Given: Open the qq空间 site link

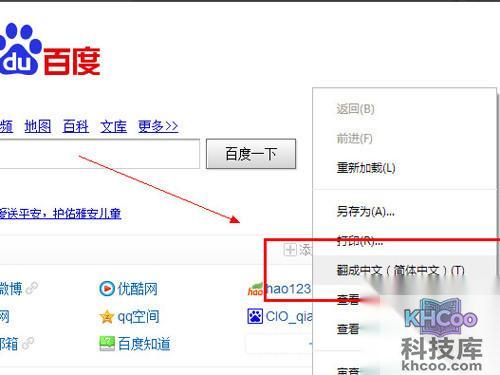Looking at the screenshot, I should click(138, 317).
